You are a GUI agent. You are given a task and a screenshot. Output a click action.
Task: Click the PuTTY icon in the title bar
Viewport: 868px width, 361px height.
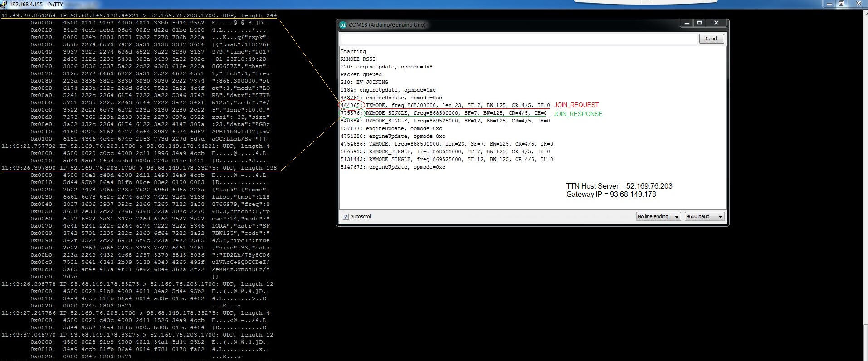4,4
